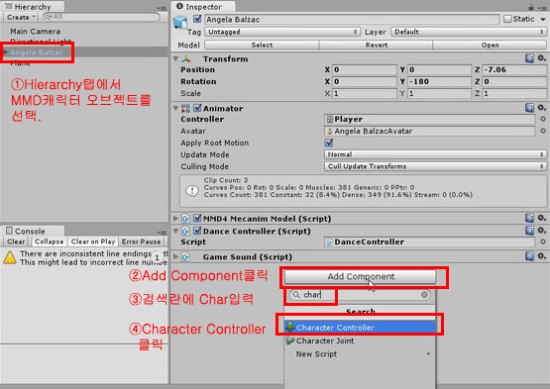Collapse the Dance Controller script
Screen dimensions: 550x389
176,231
